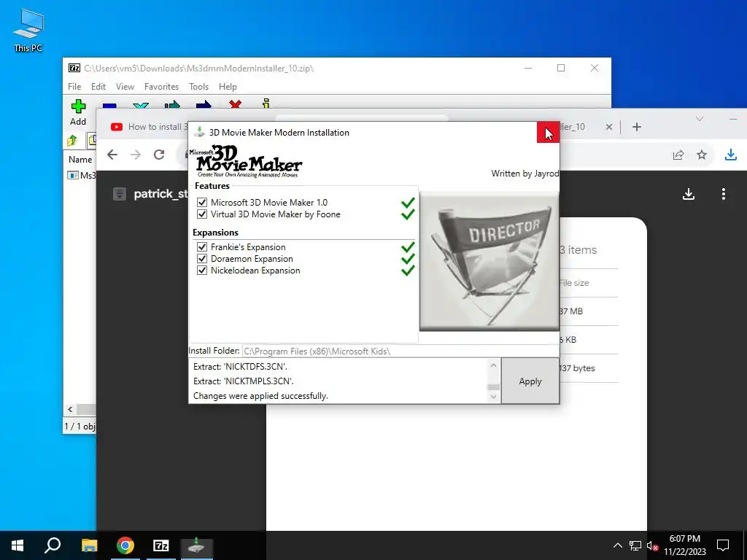Reload the Chrome page

coord(159,155)
